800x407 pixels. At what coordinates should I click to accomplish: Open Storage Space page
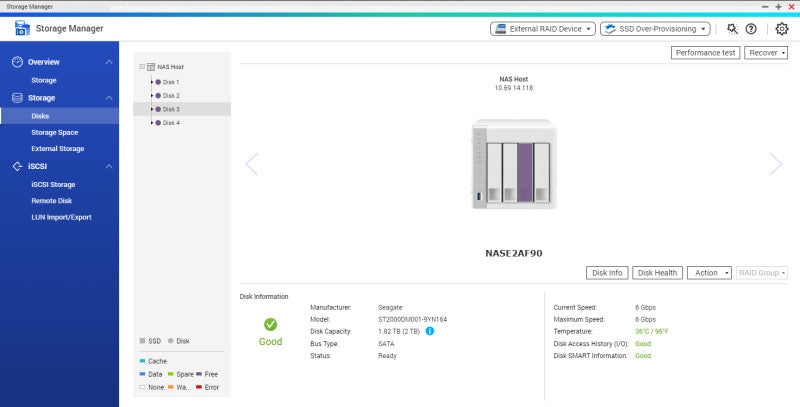tap(55, 133)
